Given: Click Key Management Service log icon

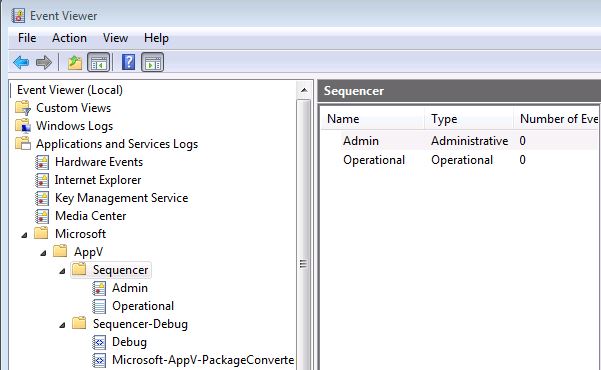Looking at the screenshot, I should point(42,198).
